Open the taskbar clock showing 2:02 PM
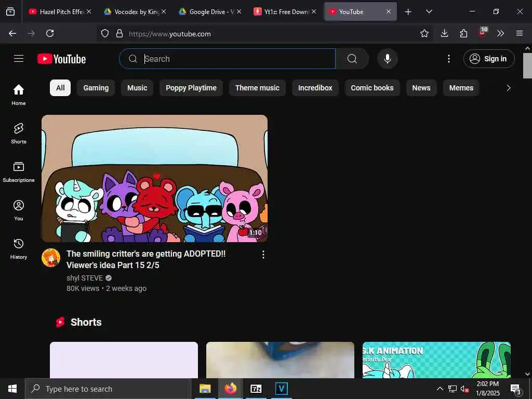Viewport: 532px width, 399px height. 487,389
